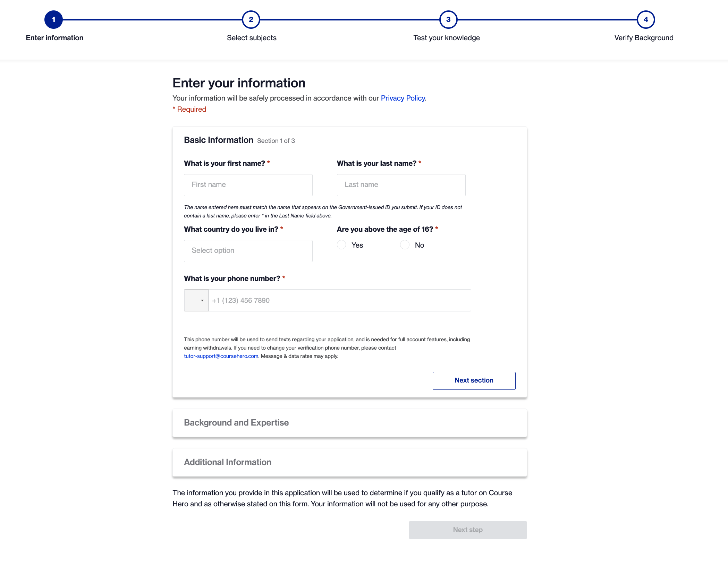Select Yes for above age 16

(x=341, y=245)
